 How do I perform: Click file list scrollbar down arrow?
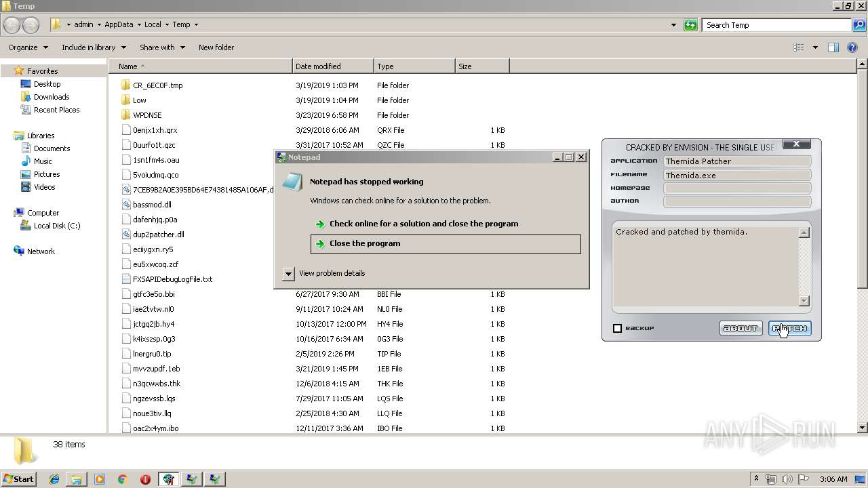pyautogui.click(x=863, y=428)
